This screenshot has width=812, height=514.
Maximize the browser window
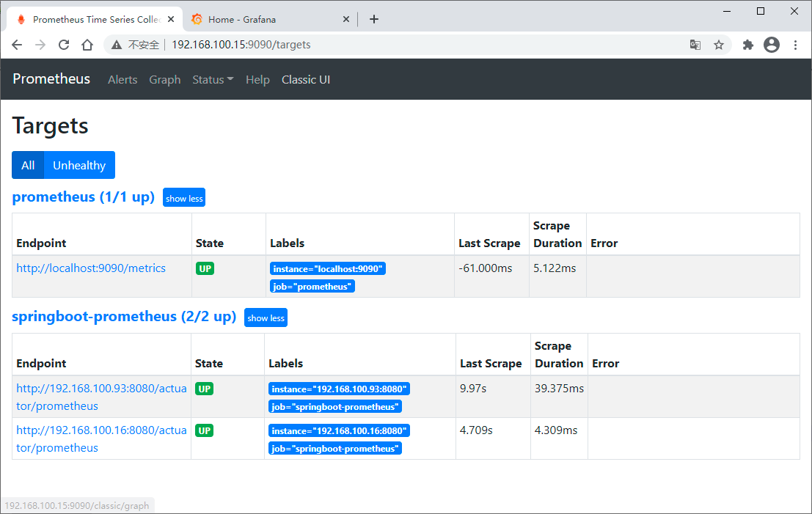point(761,11)
